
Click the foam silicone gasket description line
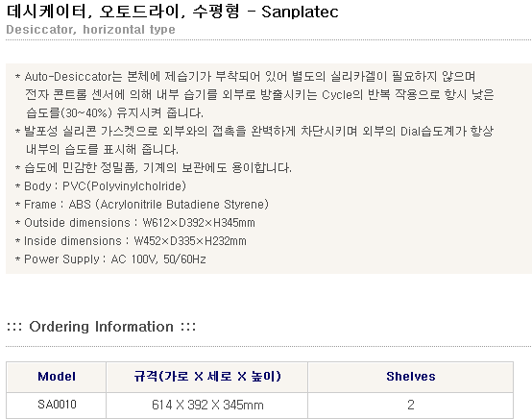coord(254,132)
